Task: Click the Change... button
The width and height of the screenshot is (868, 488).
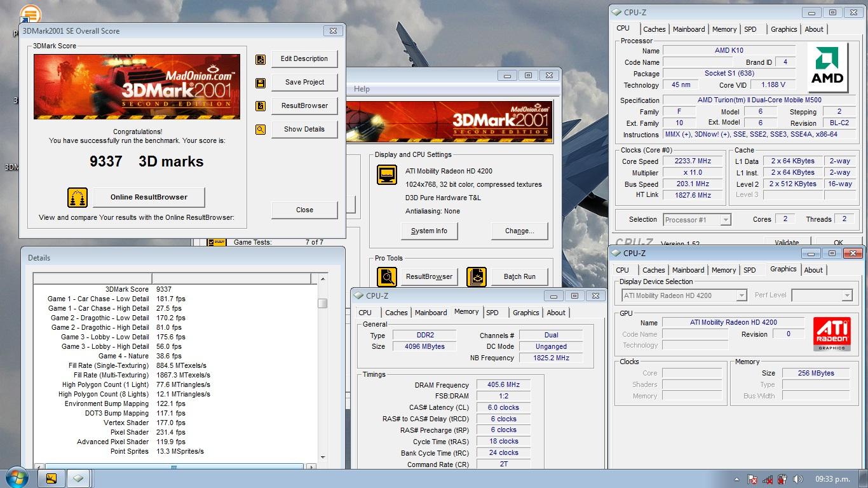Action: point(520,231)
